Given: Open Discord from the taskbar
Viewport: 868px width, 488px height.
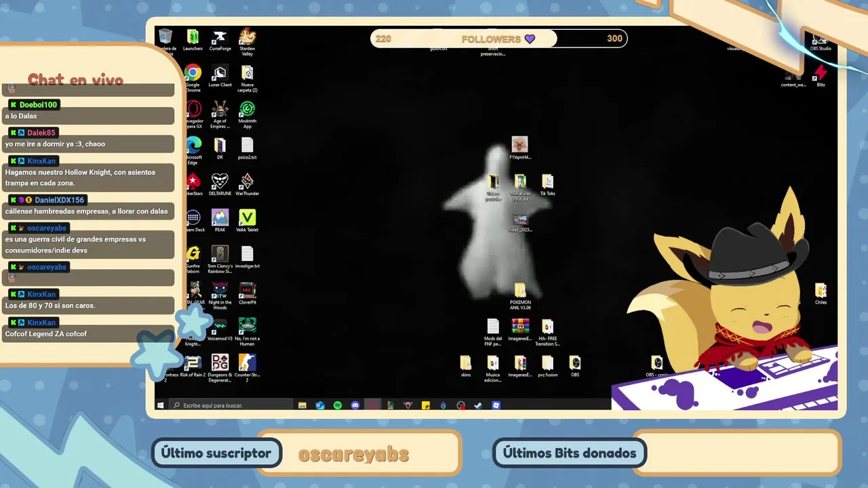Looking at the screenshot, I should click(x=355, y=405).
